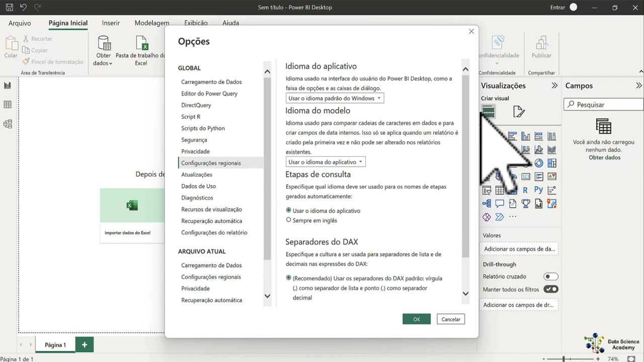Select 'Editor do Power Query' option
The width and height of the screenshot is (644, 362).
pyautogui.click(x=209, y=93)
